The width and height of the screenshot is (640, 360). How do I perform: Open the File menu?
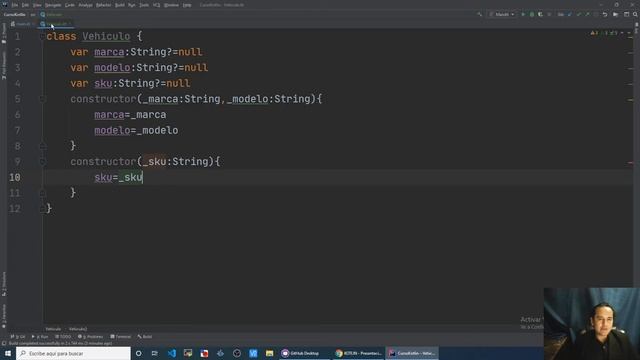coord(15,5)
